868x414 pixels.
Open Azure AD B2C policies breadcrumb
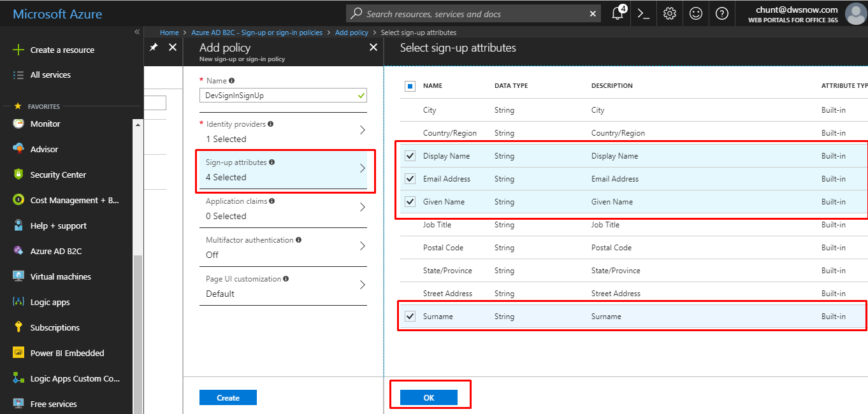257,32
